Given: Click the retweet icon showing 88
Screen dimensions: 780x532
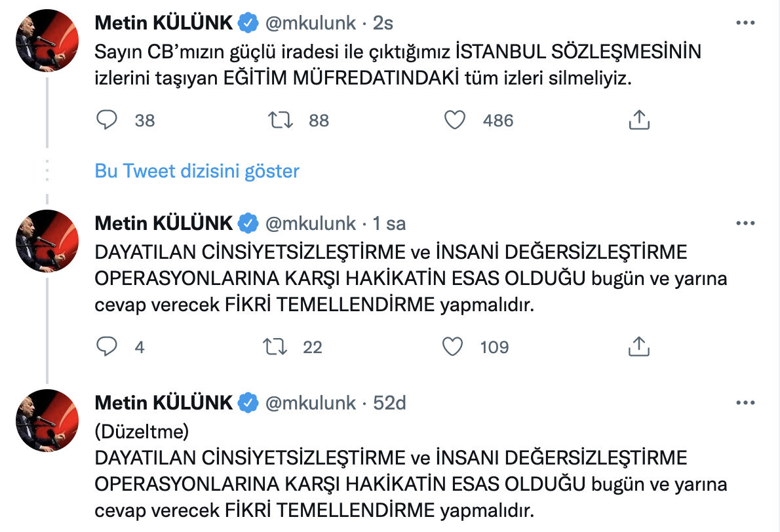Looking at the screenshot, I should click(282, 120).
